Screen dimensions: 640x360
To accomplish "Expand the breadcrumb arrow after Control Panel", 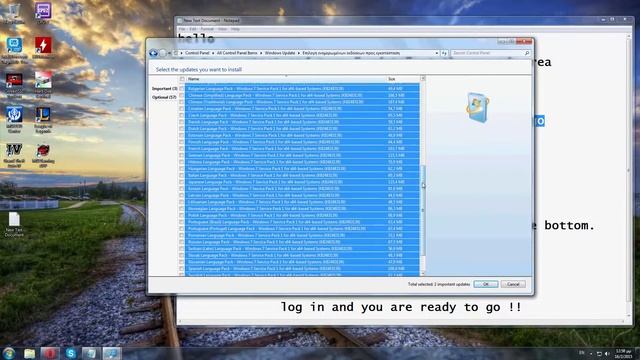I will pos(213,53).
